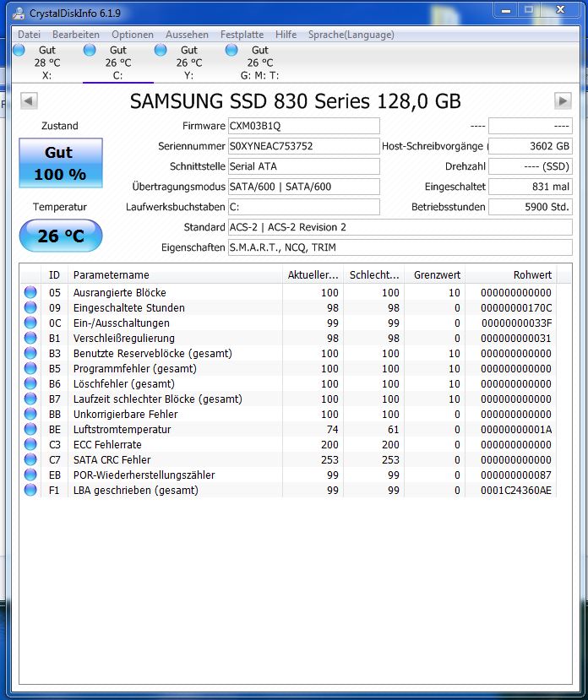Screen dimensions: 588x700
Task: Open the Optionen menu
Action: coord(133,35)
